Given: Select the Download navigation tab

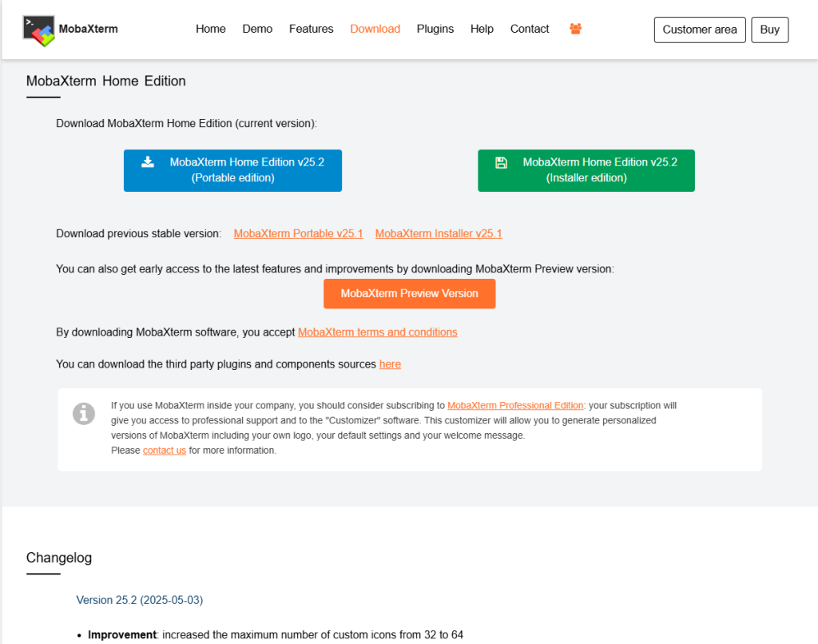Looking at the screenshot, I should coord(375,29).
